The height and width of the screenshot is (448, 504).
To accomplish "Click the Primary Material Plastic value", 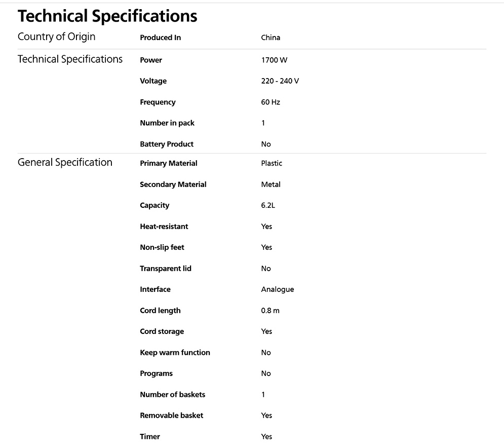I will 272,163.
